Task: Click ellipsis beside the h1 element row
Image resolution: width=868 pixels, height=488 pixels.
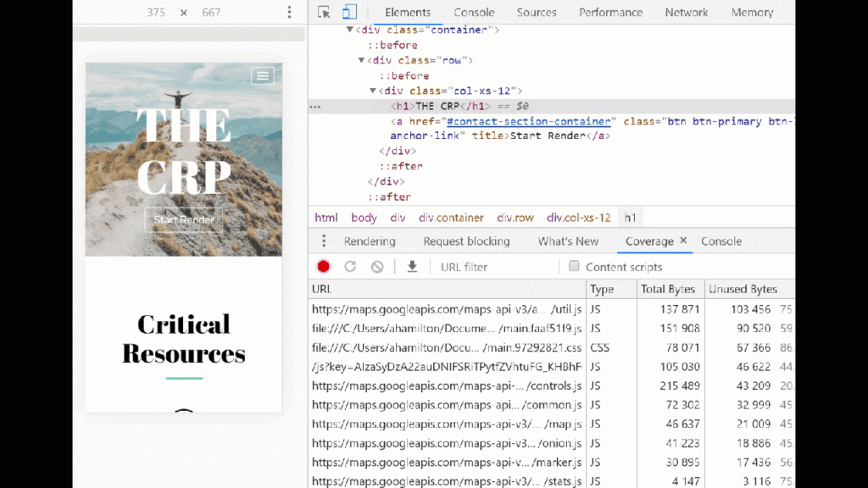Action: coord(317,106)
